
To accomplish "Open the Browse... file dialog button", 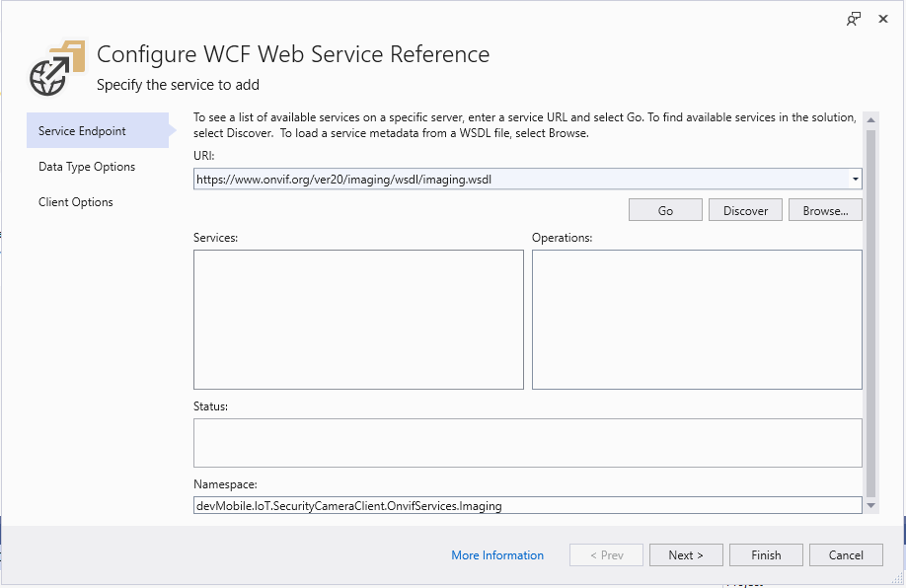I will (x=825, y=210).
